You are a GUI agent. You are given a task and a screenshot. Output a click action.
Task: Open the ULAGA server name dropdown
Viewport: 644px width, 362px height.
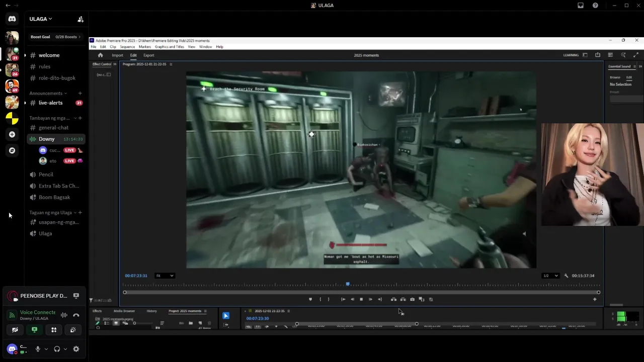[x=41, y=19]
